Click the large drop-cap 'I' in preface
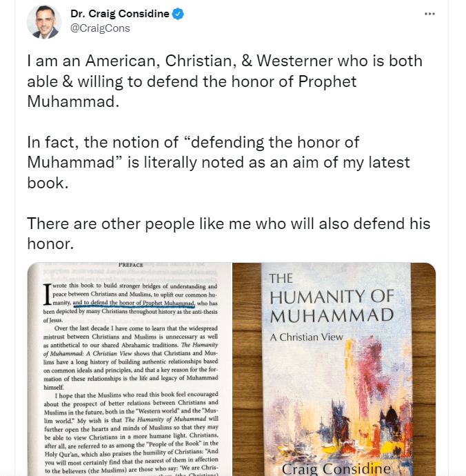 click(x=48, y=294)
